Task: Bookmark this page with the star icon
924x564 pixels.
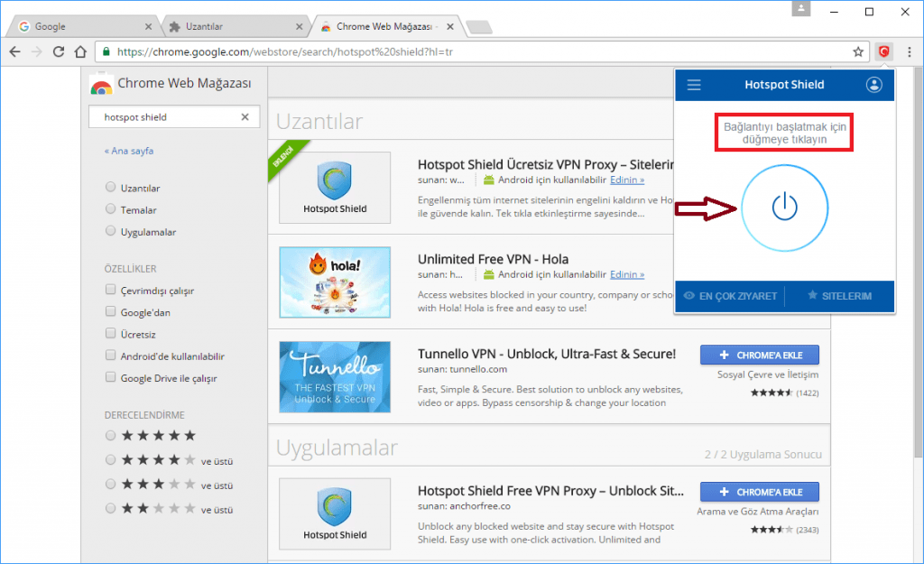Action: pyautogui.click(x=858, y=51)
